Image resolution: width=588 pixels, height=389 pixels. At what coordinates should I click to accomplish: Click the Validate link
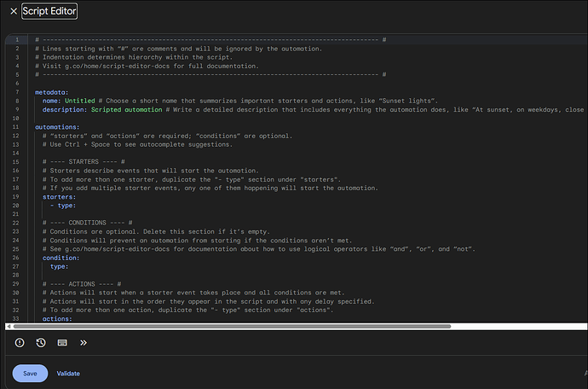click(x=68, y=374)
